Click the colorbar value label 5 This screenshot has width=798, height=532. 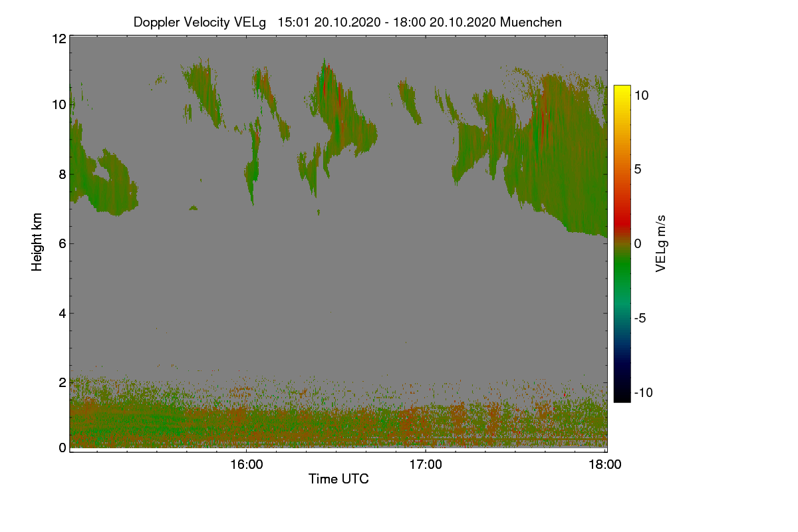637,170
